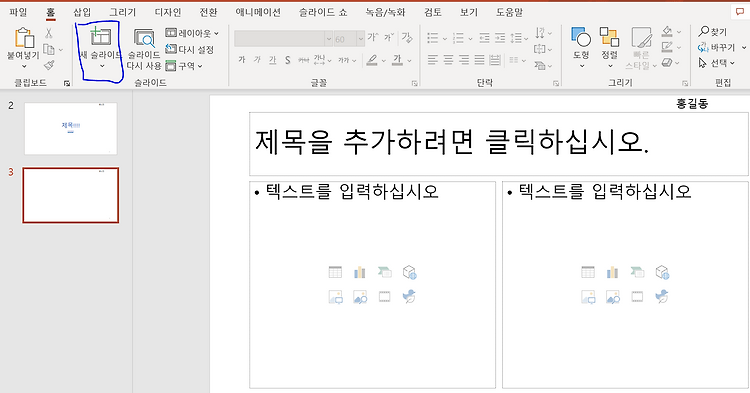Click the New Slide (새 슬라이드) icon
Viewport: 750px width, 393px height.
[101, 36]
